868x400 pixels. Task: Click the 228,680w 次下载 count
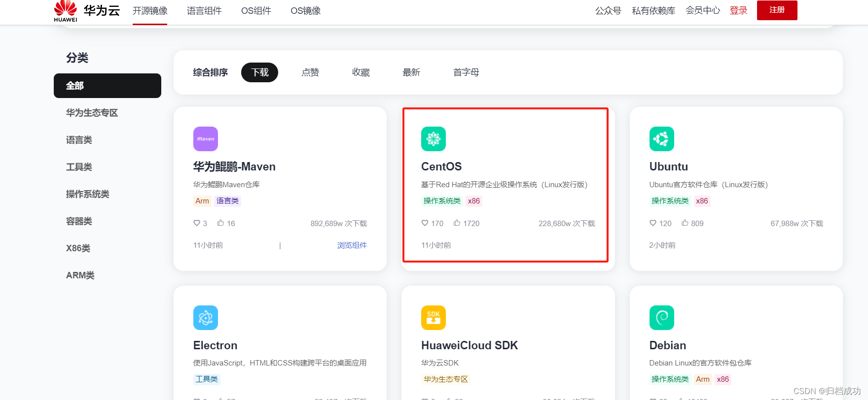[567, 224]
